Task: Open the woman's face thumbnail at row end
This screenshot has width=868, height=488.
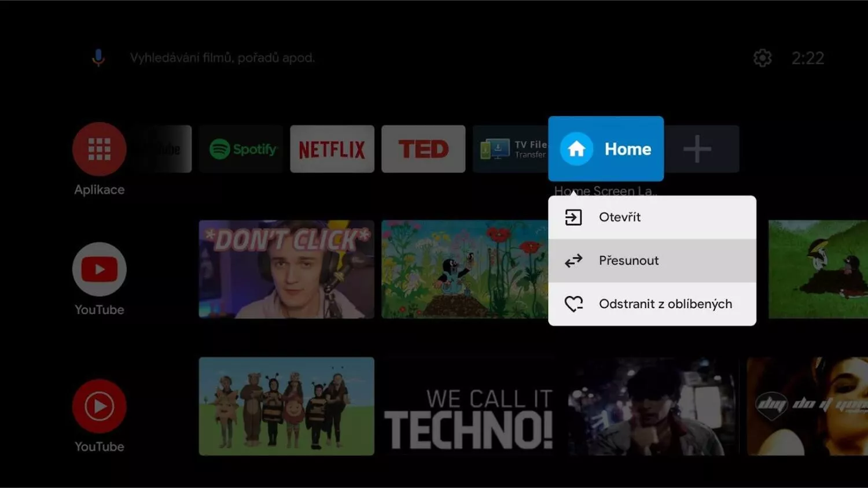Action: (x=807, y=406)
